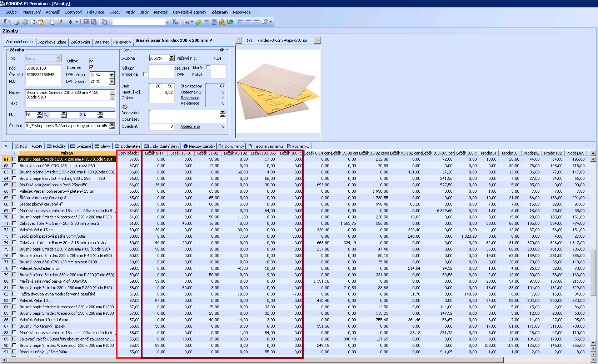
Task: Toggle the Internet checkbox
Action: 91,67
